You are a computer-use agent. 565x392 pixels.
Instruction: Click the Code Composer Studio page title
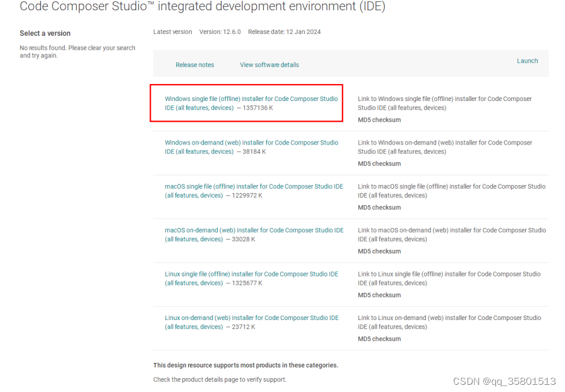coord(203,7)
